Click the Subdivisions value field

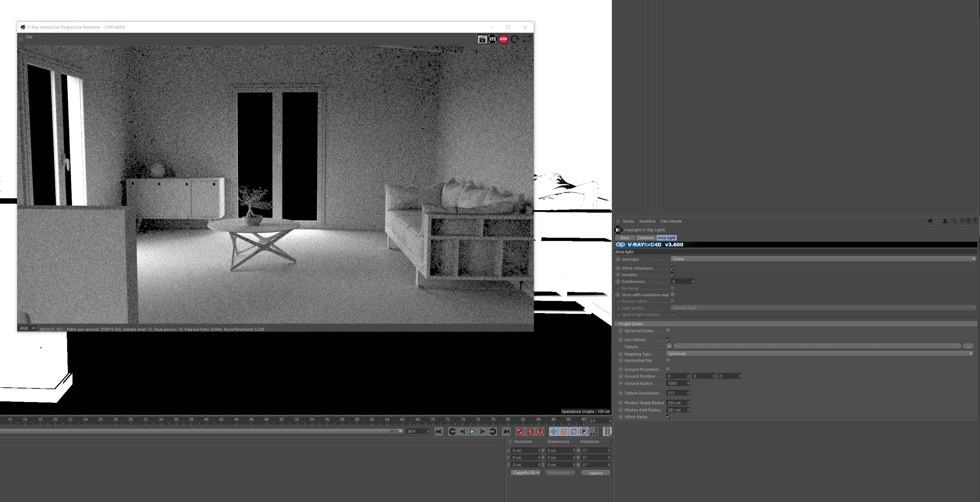pyautogui.click(x=681, y=282)
